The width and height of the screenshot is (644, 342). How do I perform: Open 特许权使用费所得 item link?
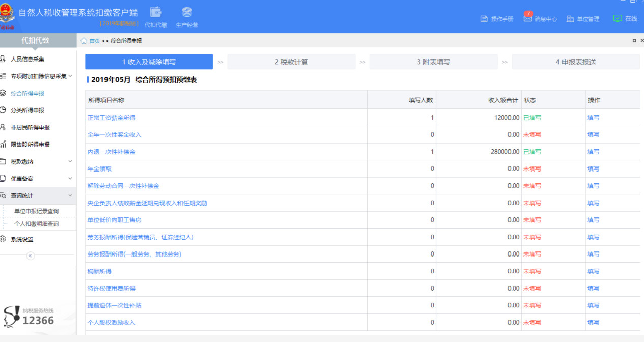click(x=111, y=288)
